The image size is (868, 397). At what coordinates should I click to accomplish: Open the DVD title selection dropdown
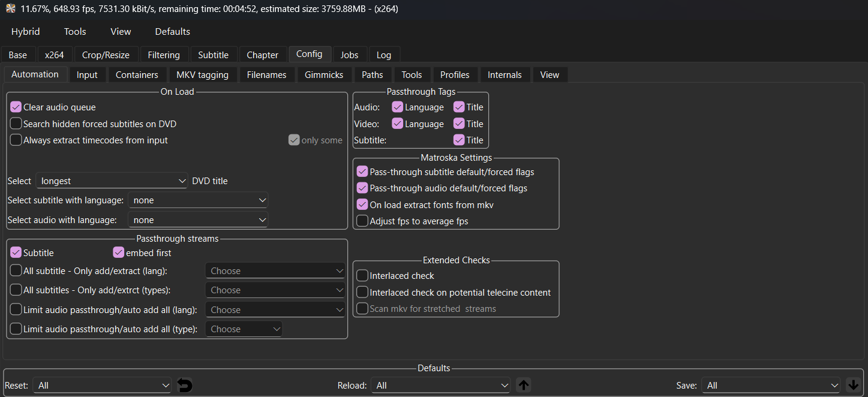click(112, 181)
